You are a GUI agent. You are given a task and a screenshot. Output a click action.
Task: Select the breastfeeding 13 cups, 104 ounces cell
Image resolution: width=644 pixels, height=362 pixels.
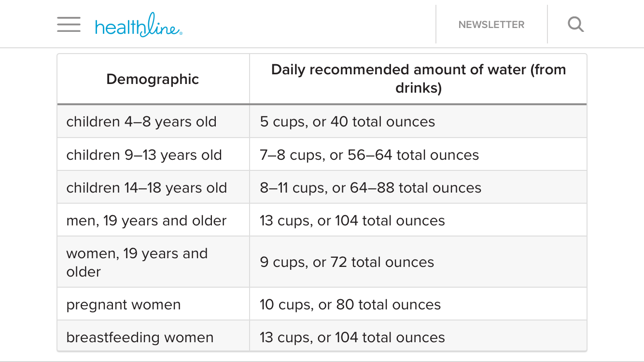418,336
